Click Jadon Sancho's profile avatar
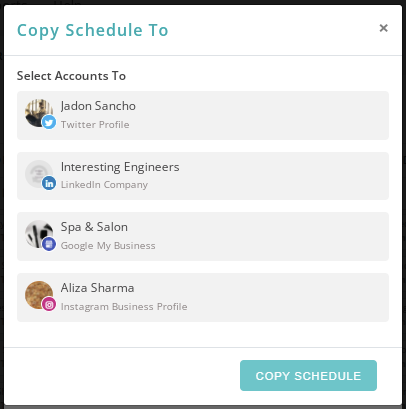 pyautogui.click(x=39, y=113)
